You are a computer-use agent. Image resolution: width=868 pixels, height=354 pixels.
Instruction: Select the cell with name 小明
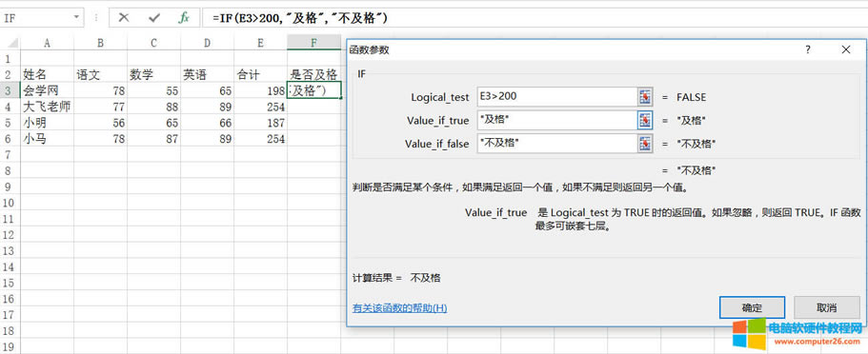click(47, 123)
